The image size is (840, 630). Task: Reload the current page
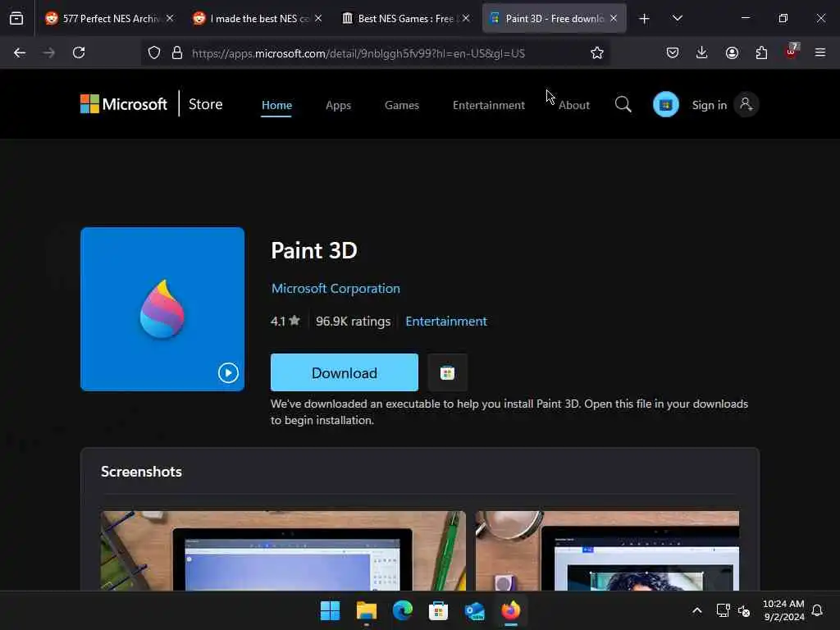(x=79, y=52)
